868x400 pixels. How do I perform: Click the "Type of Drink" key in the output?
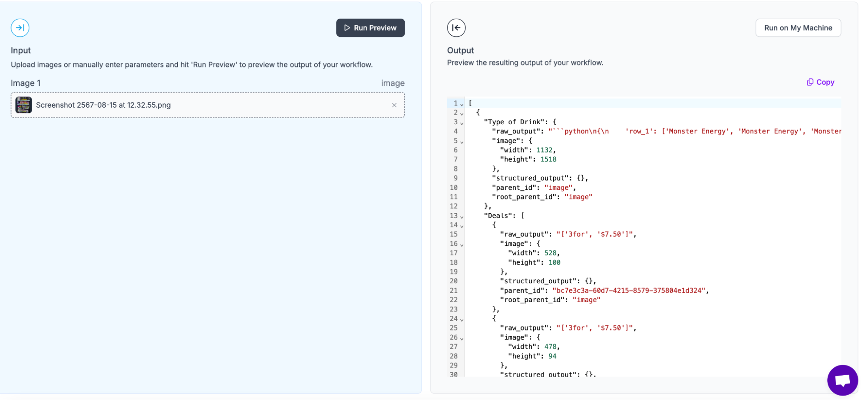(x=513, y=122)
